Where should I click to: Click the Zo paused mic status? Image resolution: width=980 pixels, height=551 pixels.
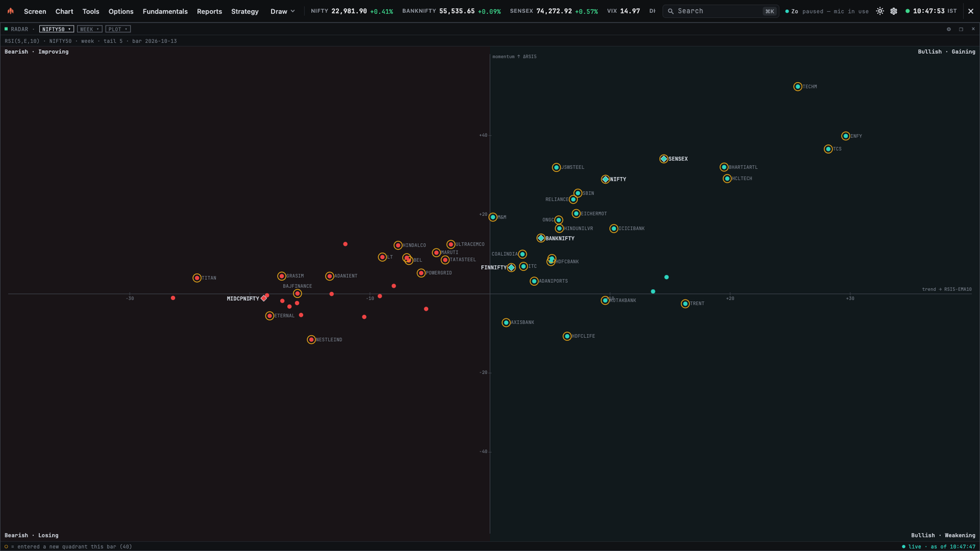tap(827, 11)
